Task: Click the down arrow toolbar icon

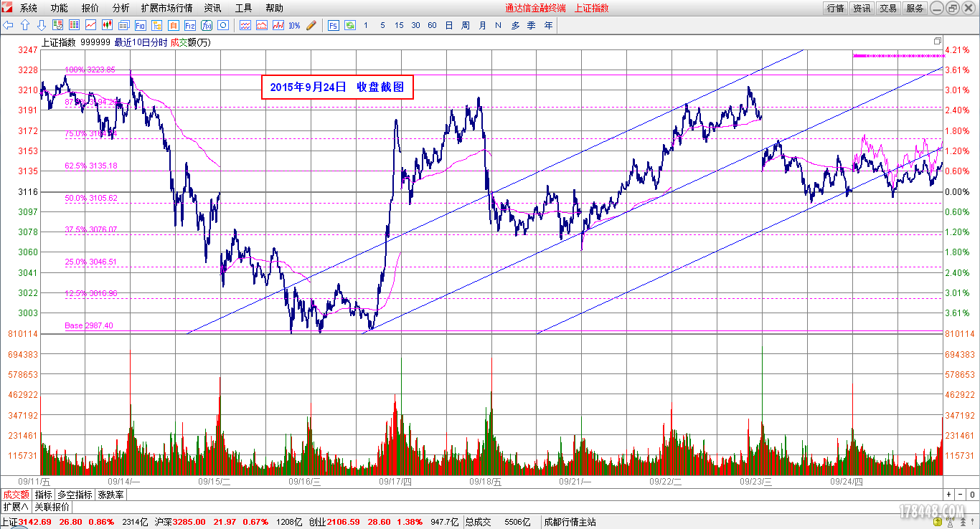Action: point(41,25)
